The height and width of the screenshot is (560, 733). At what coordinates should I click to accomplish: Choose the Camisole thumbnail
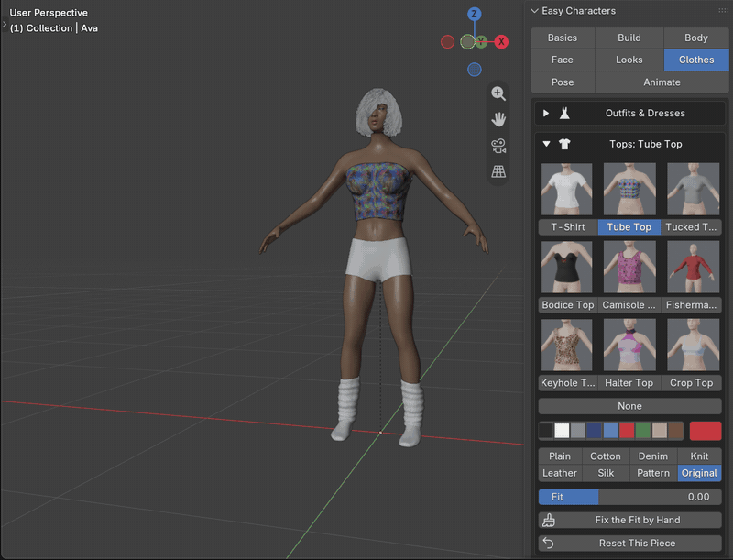click(629, 267)
